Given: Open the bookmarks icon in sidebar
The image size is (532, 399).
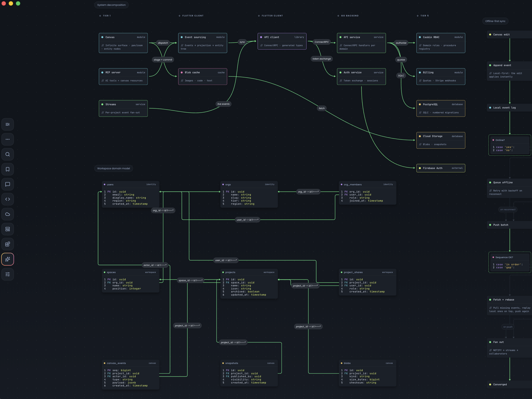Looking at the screenshot, I should (7, 169).
